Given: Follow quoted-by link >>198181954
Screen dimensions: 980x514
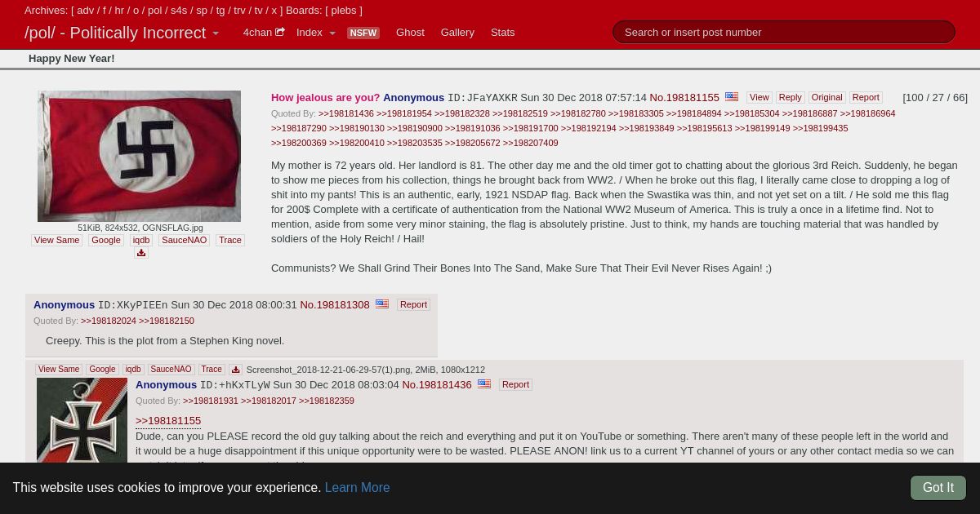Looking at the screenshot, I should click(x=404, y=113).
